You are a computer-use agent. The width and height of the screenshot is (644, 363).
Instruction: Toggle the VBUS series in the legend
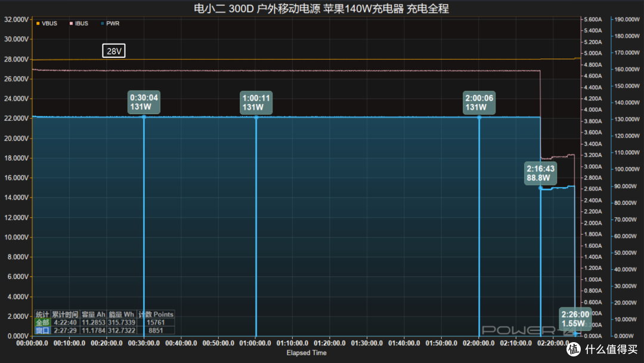pos(47,23)
